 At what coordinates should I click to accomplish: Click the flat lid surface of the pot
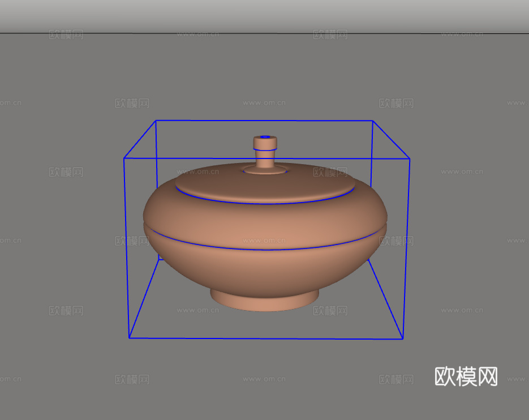pyautogui.click(x=265, y=185)
